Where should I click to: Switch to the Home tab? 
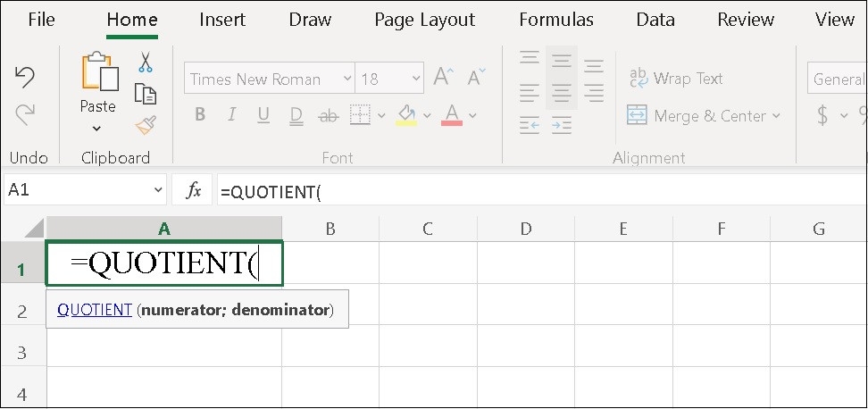(x=132, y=20)
